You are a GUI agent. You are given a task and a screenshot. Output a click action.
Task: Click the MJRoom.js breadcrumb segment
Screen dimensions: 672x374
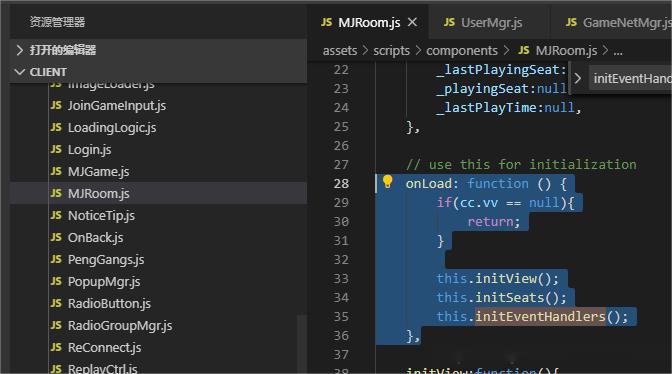(x=566, y=51)
